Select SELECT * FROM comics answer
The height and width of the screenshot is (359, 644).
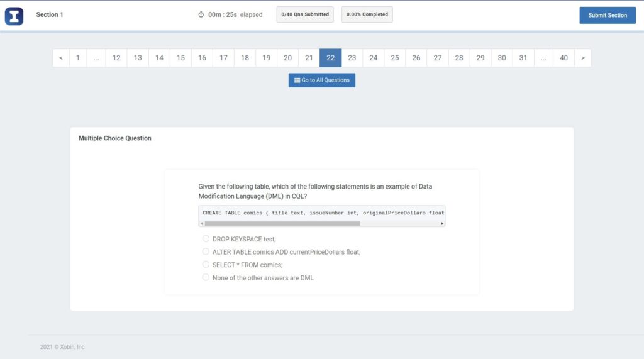(x=206, y=265)
